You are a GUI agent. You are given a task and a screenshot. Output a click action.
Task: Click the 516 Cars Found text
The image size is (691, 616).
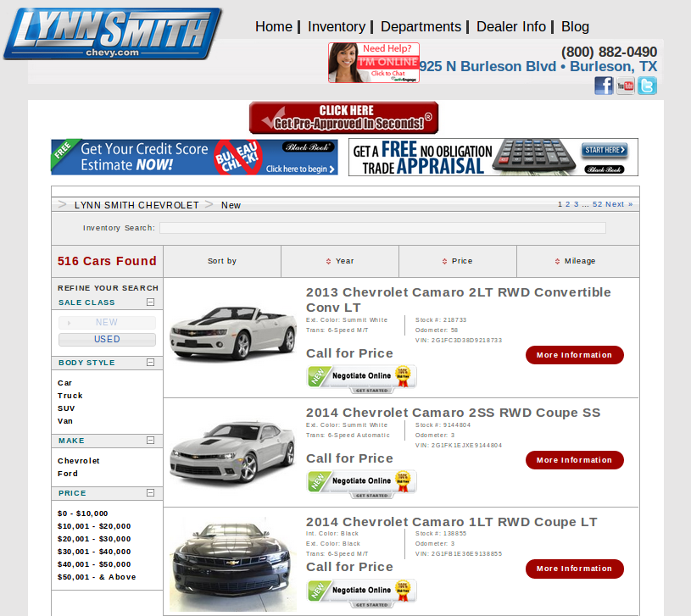[107, 261]
